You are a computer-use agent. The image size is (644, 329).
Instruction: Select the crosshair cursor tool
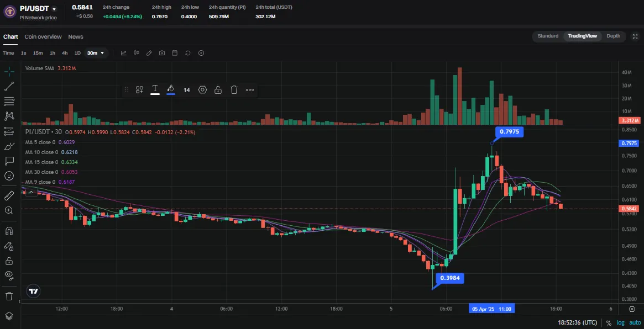tap(9, 71)
